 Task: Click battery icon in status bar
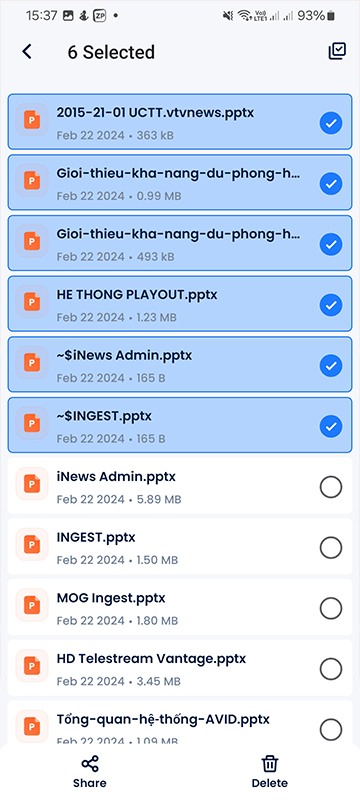coord(331,16)
